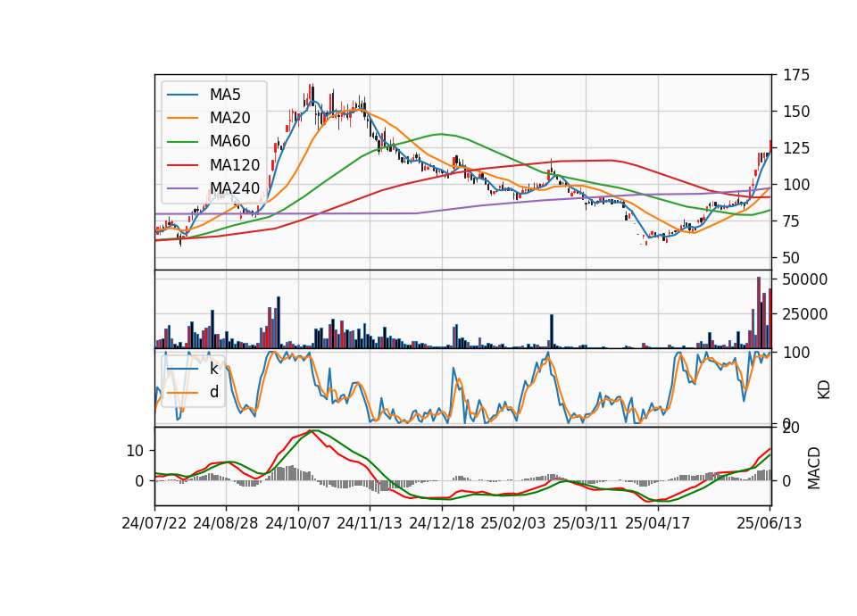This screenshot has width=857, height=616.
Task: Click the MA60 legend label
Action: point(230,142)
